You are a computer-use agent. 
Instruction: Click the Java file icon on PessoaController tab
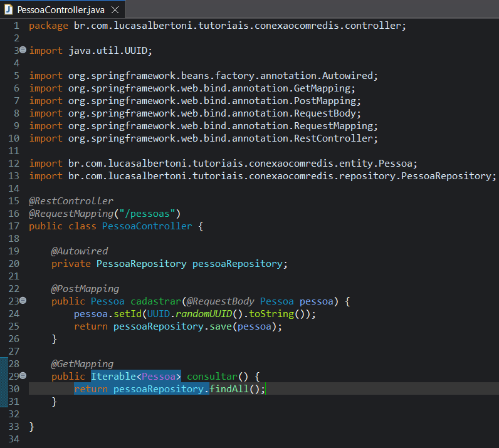8,10
